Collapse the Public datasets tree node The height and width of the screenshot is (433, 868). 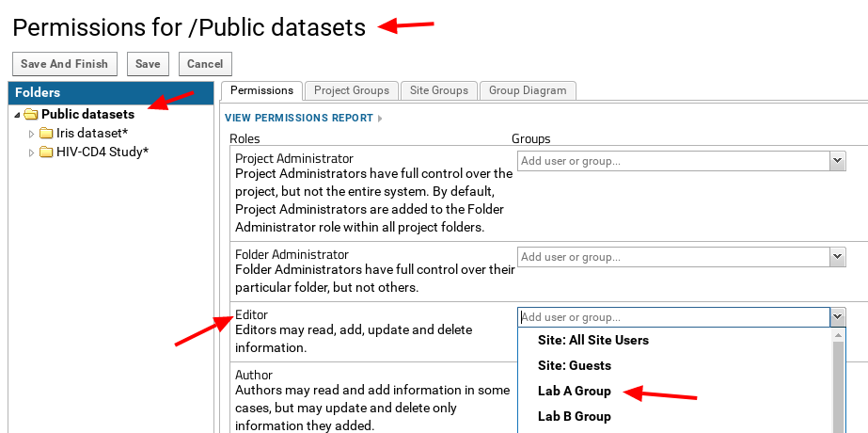click(x=18, y=115)
